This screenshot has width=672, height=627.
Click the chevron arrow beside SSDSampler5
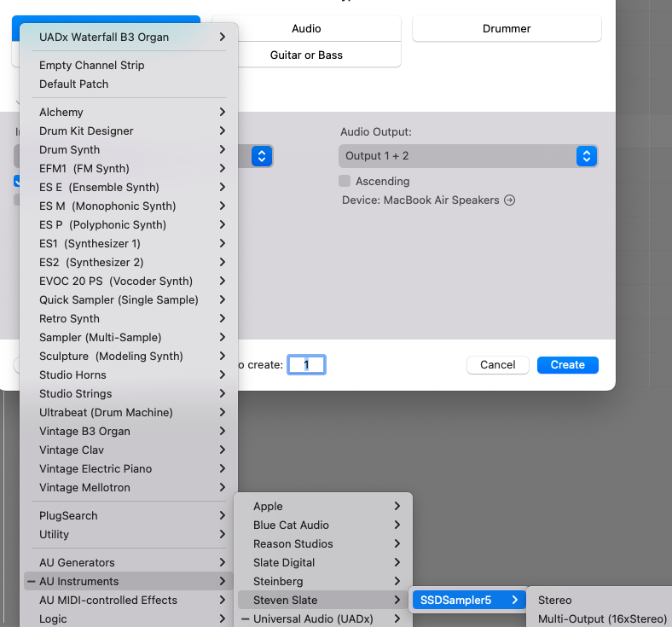coord(515,600)
